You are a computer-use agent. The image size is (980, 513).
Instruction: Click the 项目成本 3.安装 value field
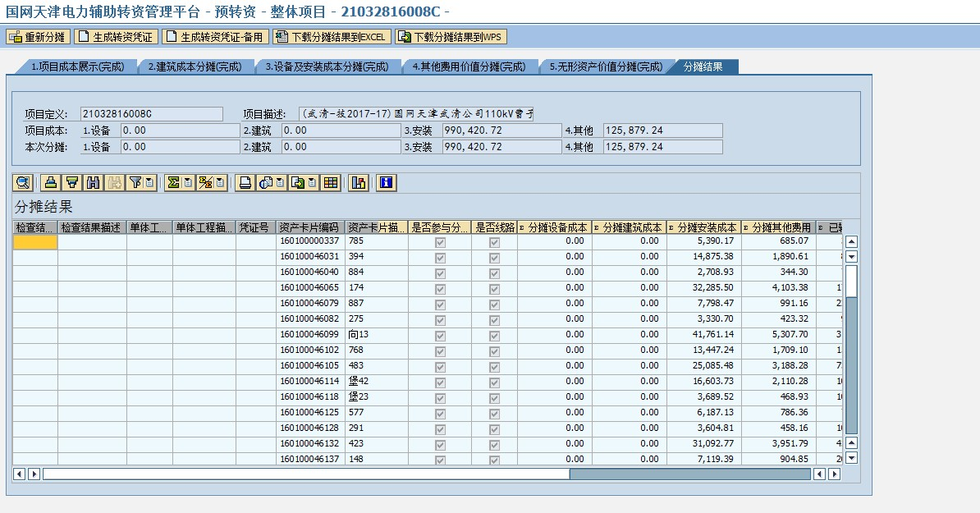click(x=501, y=130)
